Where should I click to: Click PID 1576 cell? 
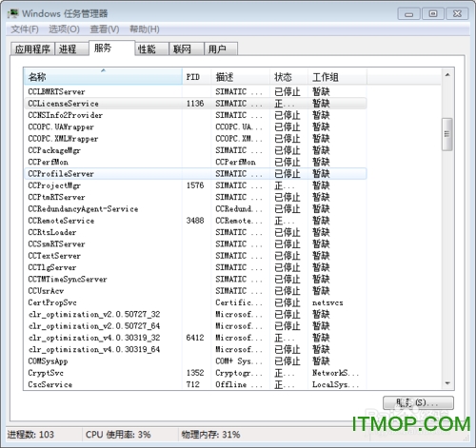(x=195, y=185)
